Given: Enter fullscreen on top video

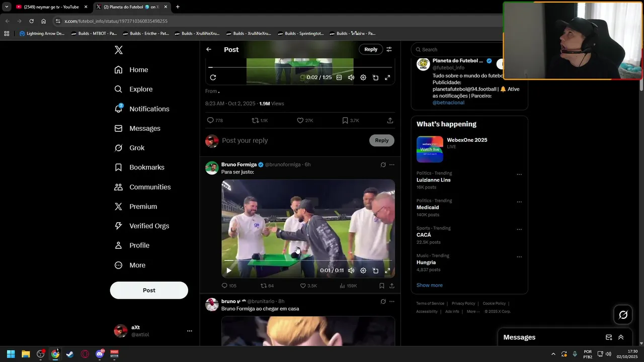Looking at the screenshot, I should pyautogui.click(x=387, y=77).
